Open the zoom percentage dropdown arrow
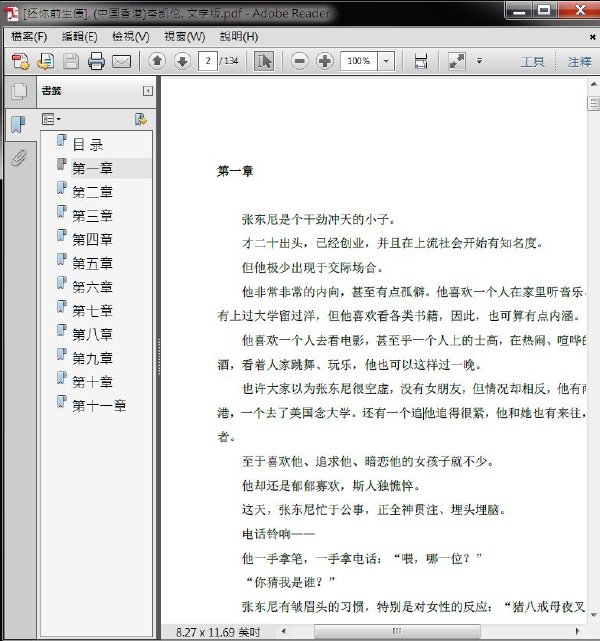 [386, 61]
